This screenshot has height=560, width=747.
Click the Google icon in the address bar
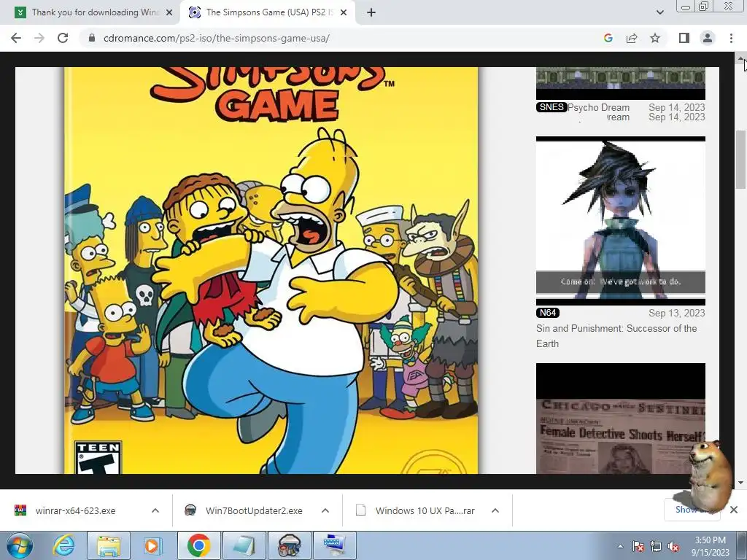[x=608, y=38]
